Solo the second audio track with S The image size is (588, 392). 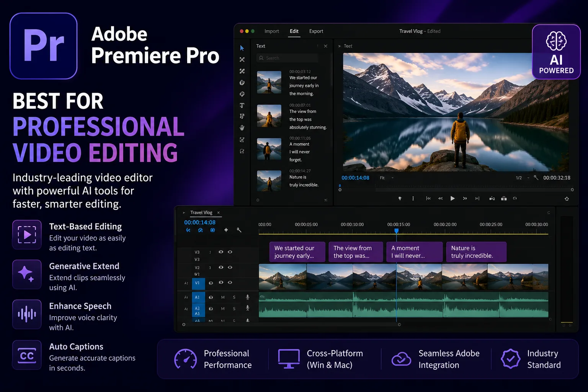pyautogui.click(x=234, y=309)
